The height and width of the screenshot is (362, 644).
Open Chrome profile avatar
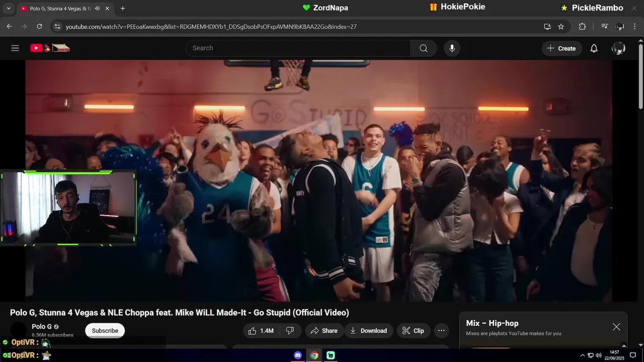click(x=620, y=27)
